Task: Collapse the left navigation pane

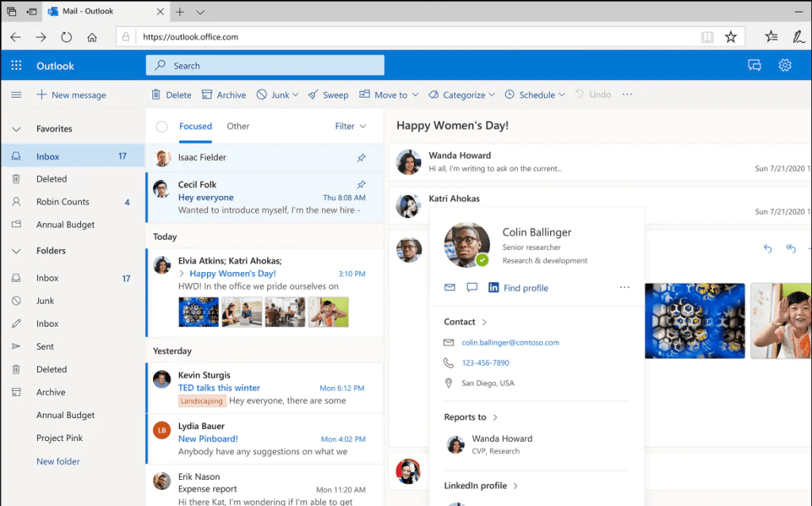Action: [x=16, y=94]
